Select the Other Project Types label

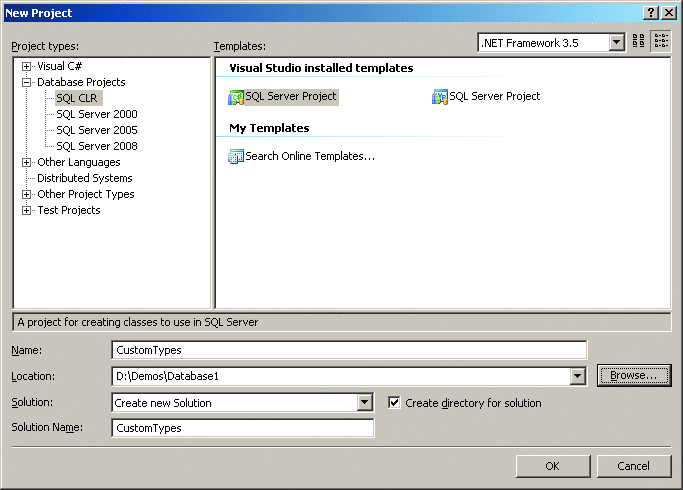pyautogui.click(x=86, y=194)
